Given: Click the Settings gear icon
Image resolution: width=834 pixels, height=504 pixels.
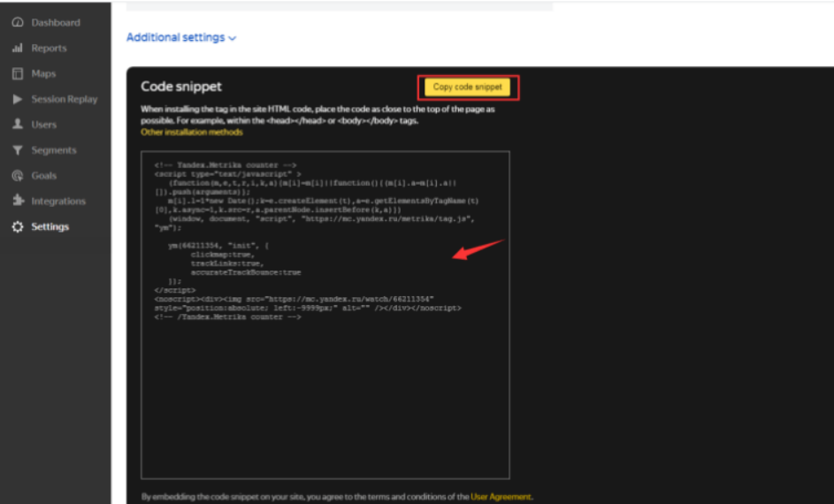Looking at the screenshot, I should tap(18, 226).
